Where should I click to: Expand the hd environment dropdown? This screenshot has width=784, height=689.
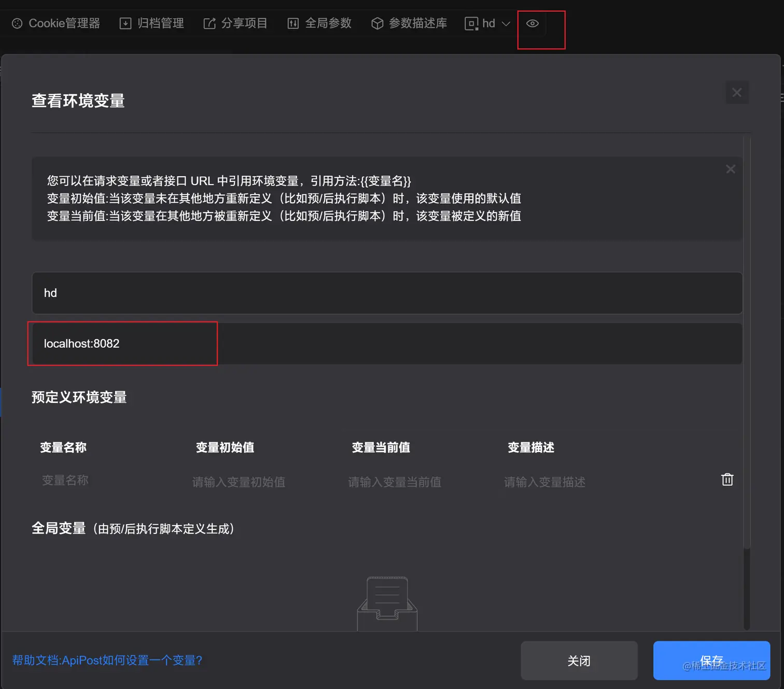[x=487, y=23]
